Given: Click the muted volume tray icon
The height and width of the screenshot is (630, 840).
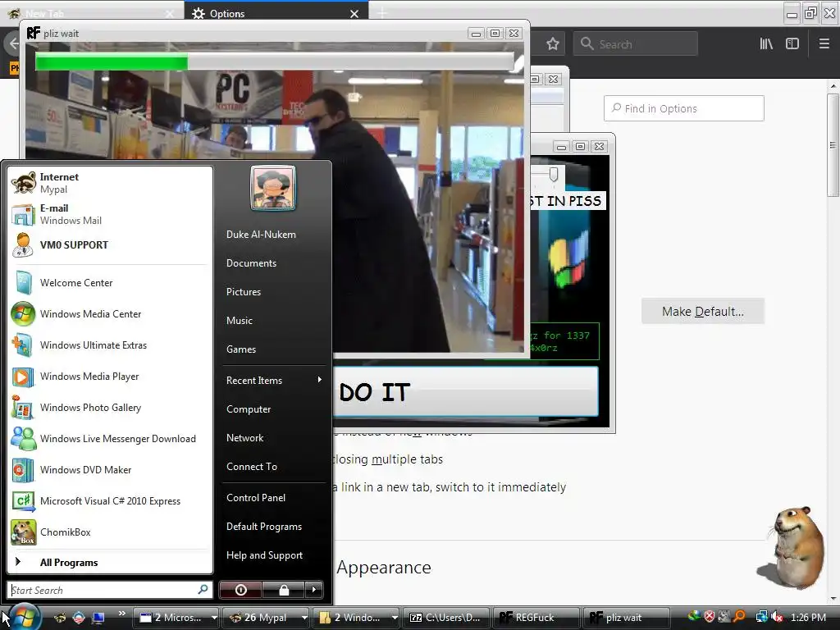Looking at the screenshot, I should click(x=778, y=617).
